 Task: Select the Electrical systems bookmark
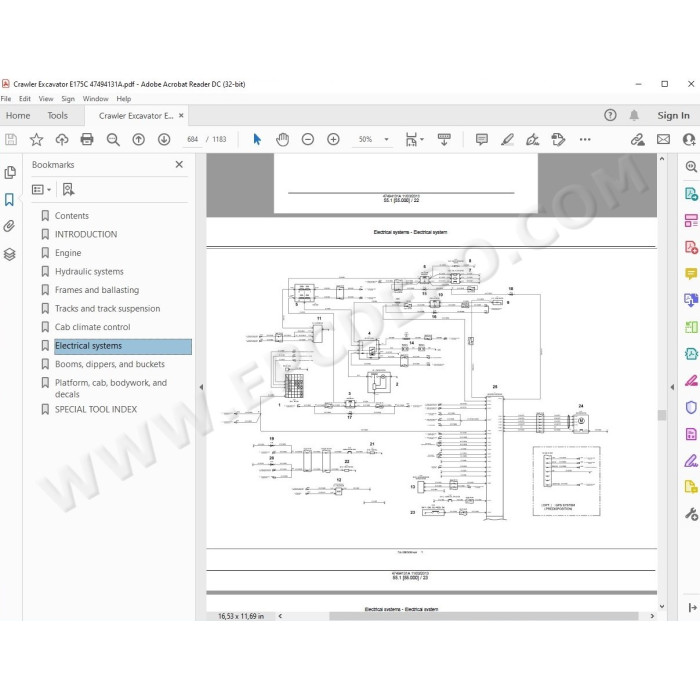123,346
